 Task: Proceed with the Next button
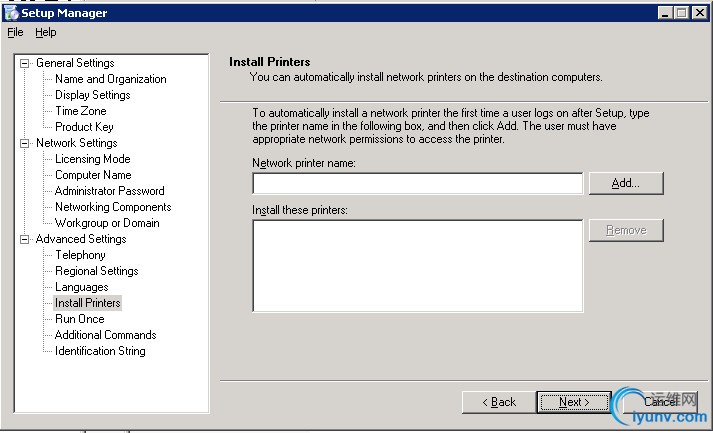pos(573,402)
